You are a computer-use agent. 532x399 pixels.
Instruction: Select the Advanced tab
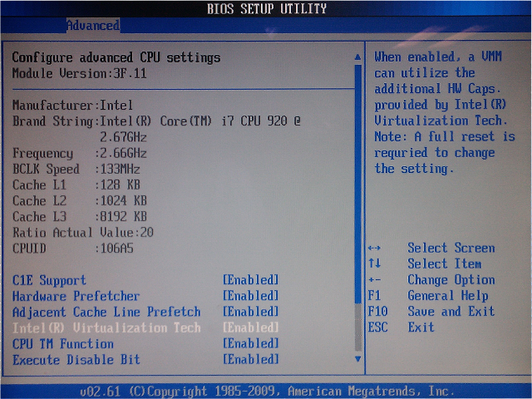click(93, 26)
